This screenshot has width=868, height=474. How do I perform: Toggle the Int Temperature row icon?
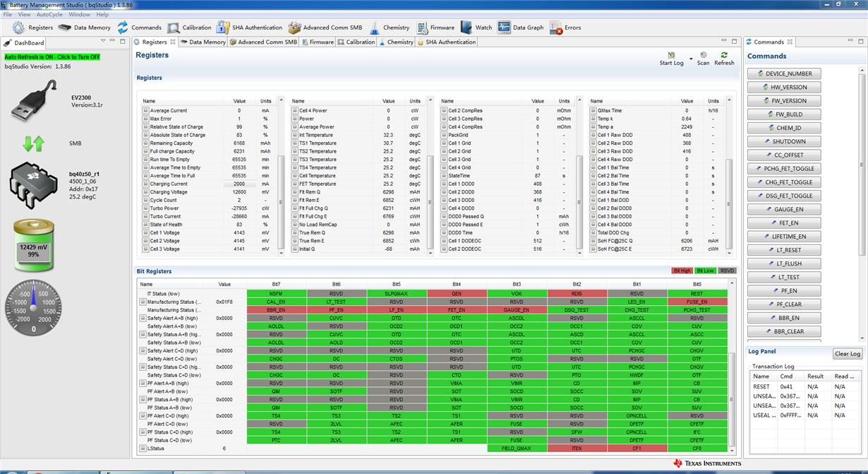coord(295,135)
